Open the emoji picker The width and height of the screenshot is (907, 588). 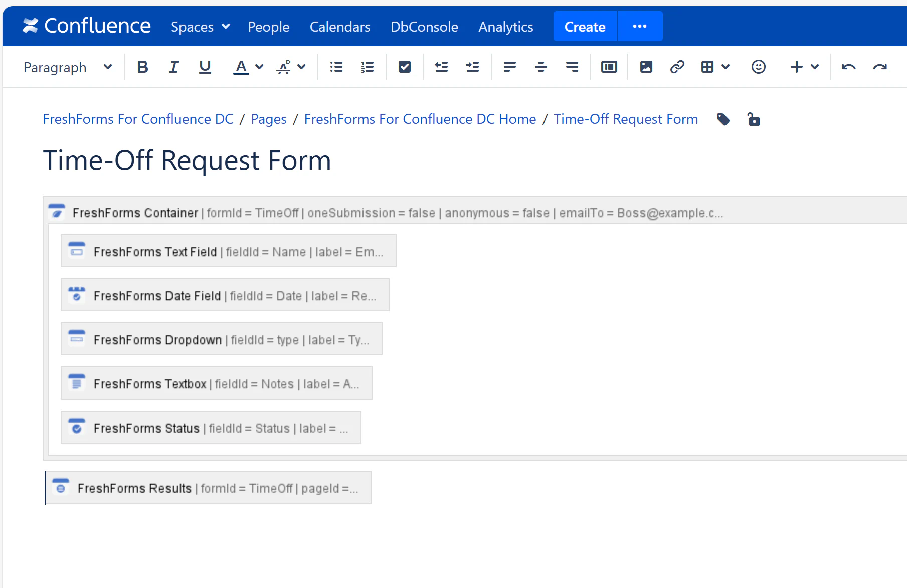(x=759, y=66)
